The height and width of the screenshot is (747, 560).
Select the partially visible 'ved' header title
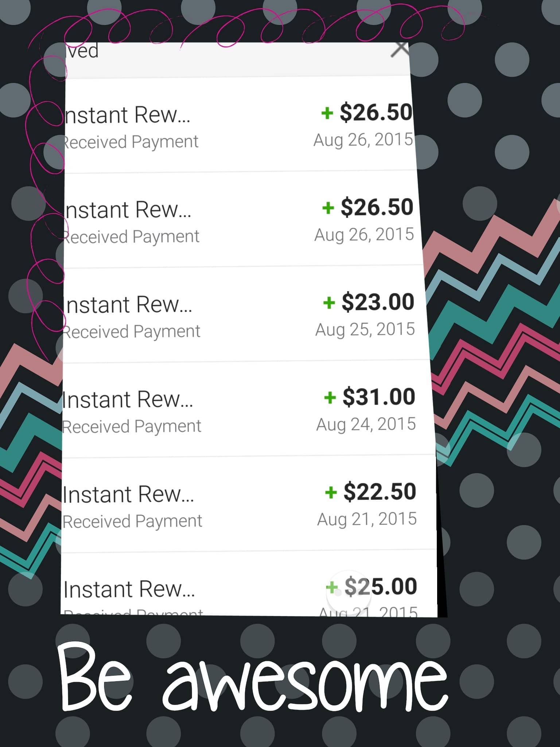tap(82, 50)
